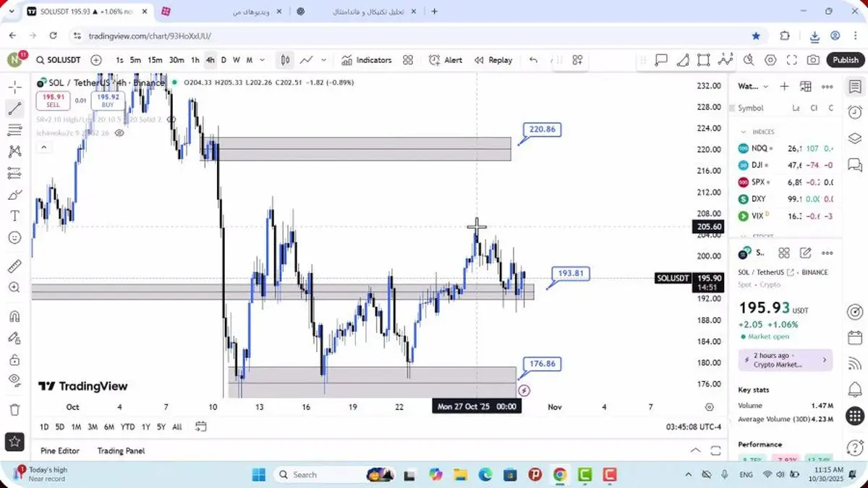Screen dimensions: 868x488
Task: Click the Publish button
Action: tap(845, 60)
